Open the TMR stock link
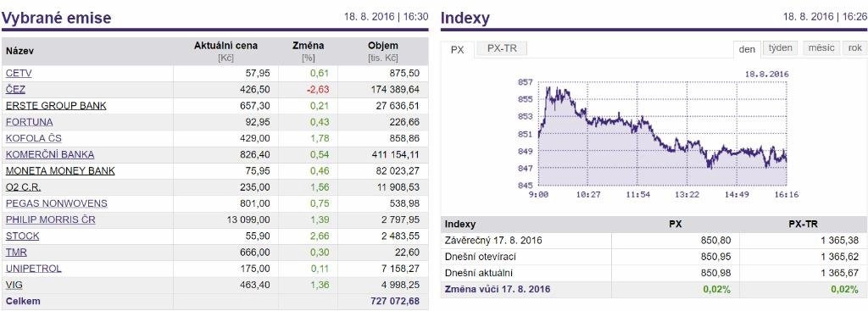868x311 pixels. tap(16, 253)
